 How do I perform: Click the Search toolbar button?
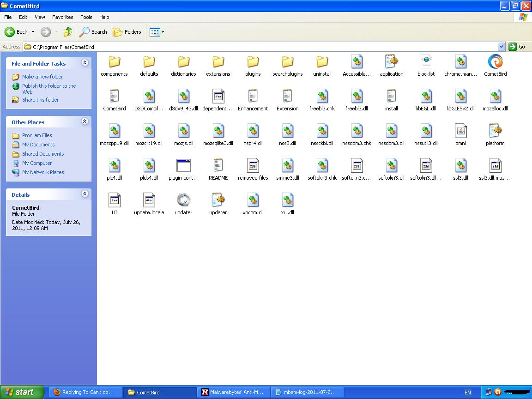[93, 32]
